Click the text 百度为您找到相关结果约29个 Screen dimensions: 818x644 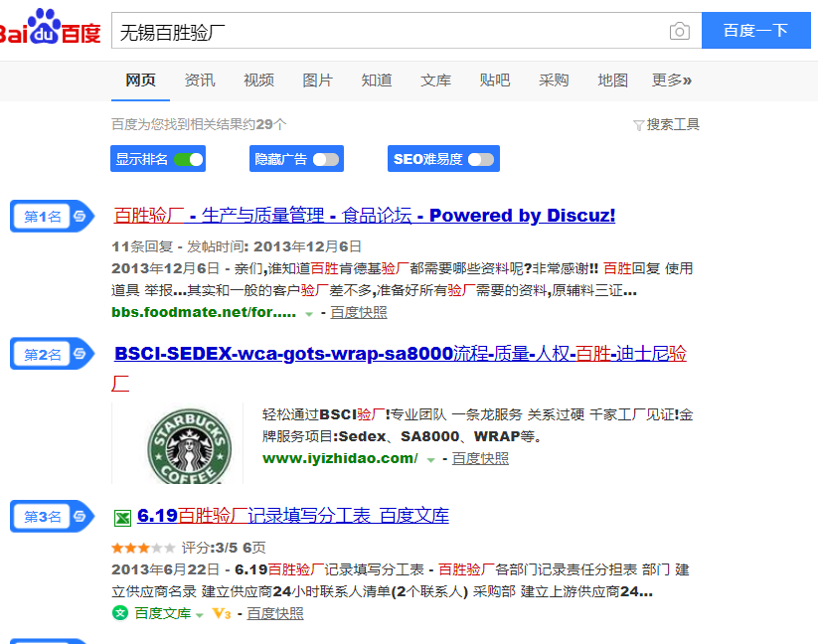pos(199,124)
